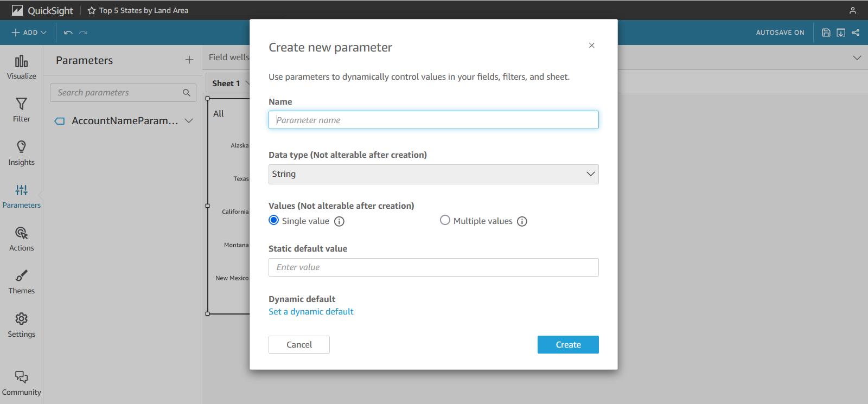Open the Insights lightbulb icon

point(21,147)
